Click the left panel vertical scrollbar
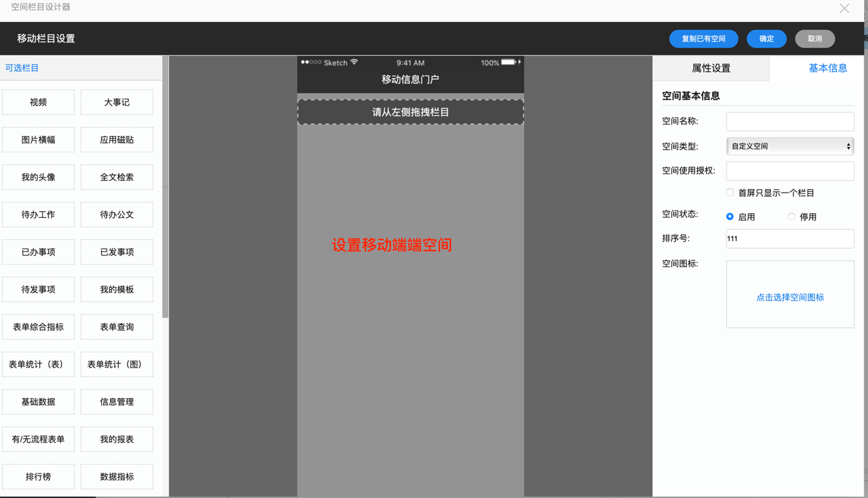 165,191
